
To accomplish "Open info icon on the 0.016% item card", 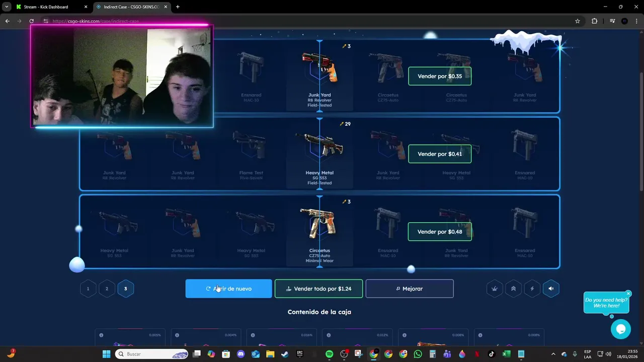I will 253,335.
